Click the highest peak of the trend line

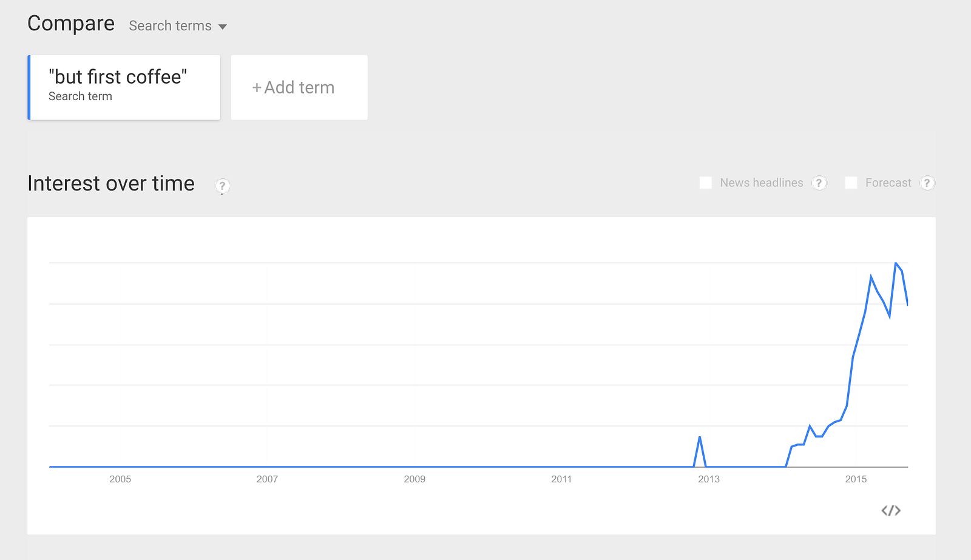pyautogui.click(x=896, y=263)
